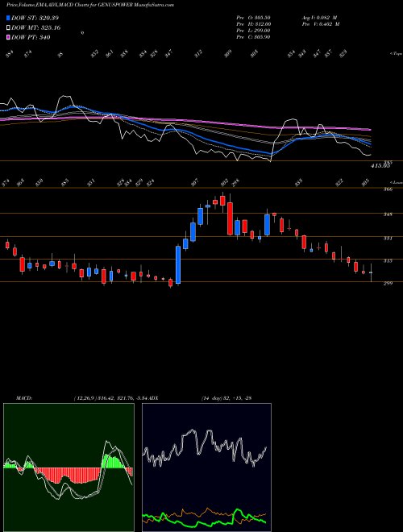403x532 pixels.
Task: Click the white DOW MT legend swatch
Action: [8, 28]
